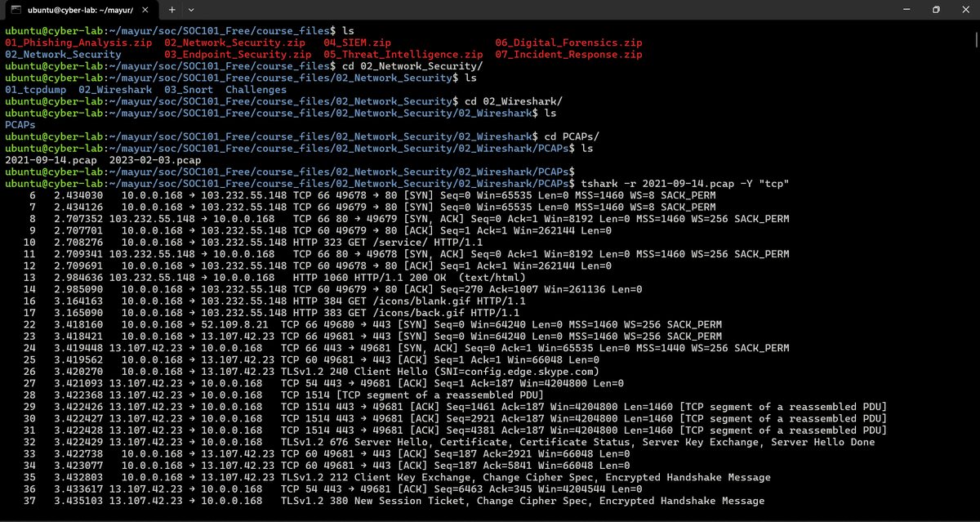Close the ubuntu@cyber-lab tab
980x522 pixels.
click(x=144, y=11)
